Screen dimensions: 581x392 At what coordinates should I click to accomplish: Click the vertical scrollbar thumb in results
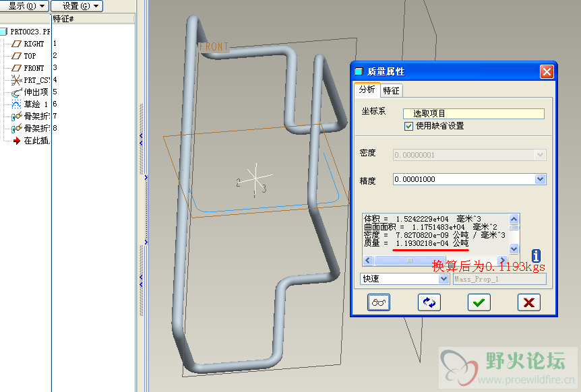(x=514, y=227)
